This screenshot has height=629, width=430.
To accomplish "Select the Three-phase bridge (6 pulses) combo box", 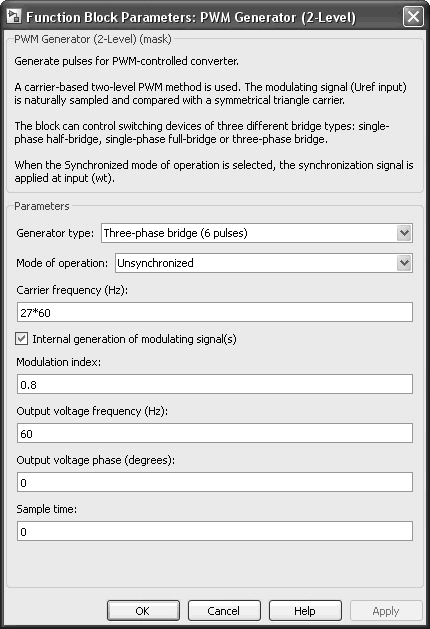I will (x=257, y=233).
